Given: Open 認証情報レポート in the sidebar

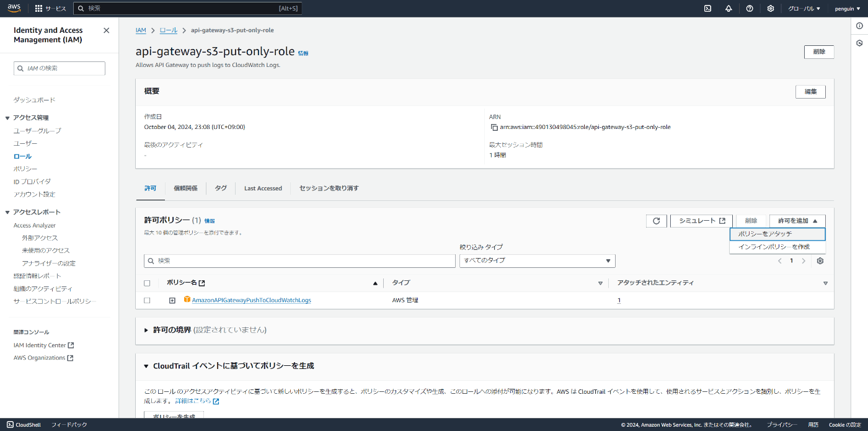Looking at the screenshot, I should click(37, 276).
